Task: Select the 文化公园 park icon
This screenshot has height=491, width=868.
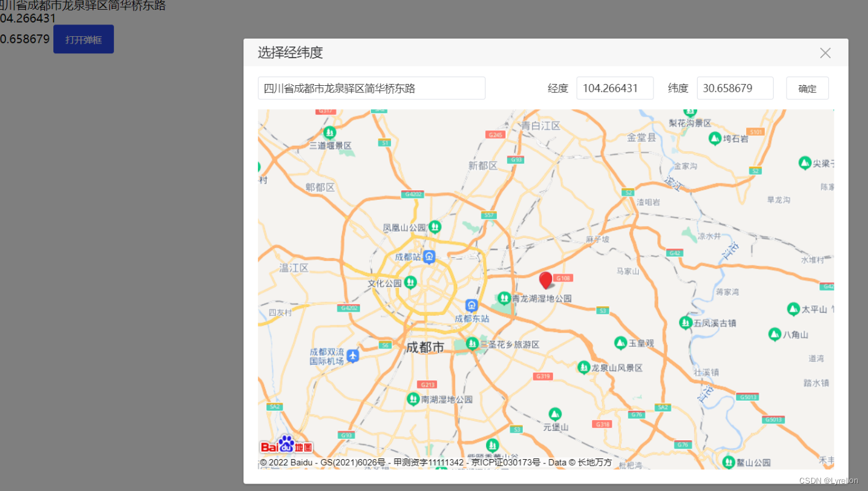Action: click(x=410, y=283)
